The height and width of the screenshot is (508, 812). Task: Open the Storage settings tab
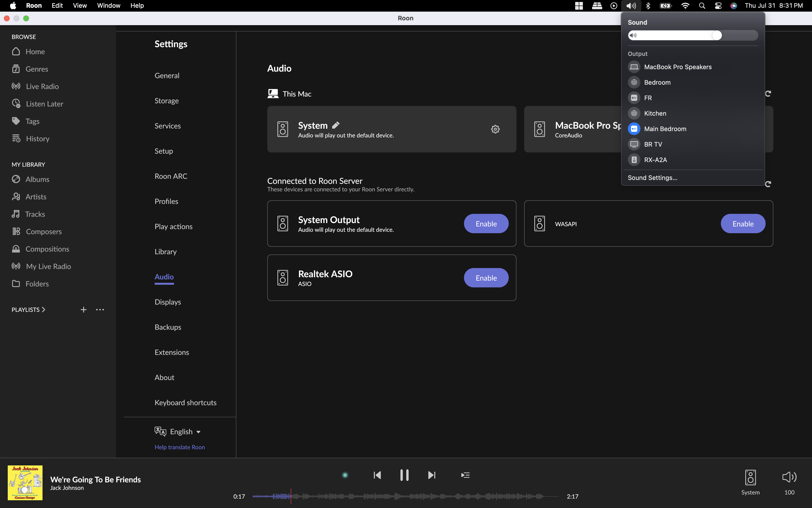(167, 101)
